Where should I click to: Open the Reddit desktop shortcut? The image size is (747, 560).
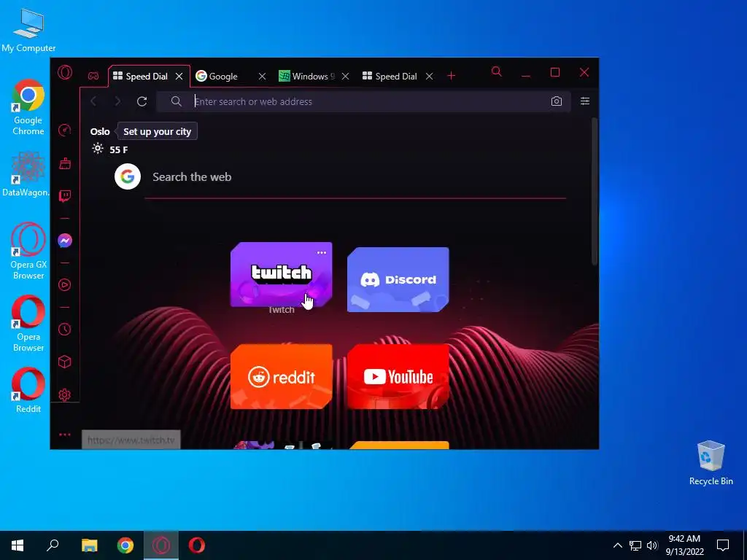coord(28,391)
